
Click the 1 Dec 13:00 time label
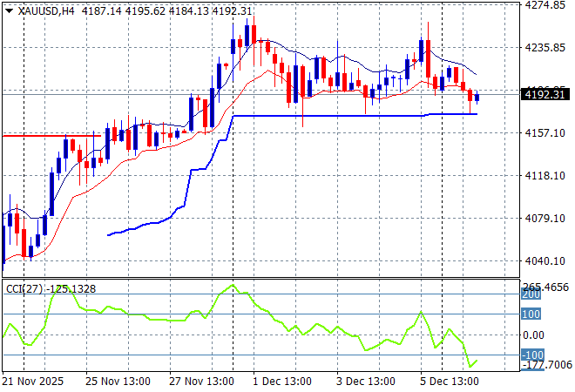(282, 382)
